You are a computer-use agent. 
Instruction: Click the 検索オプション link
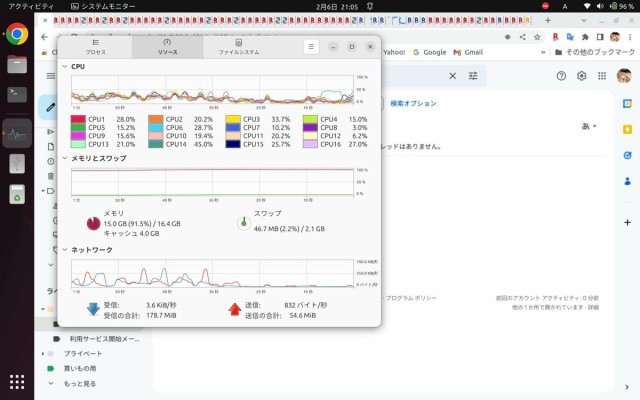(x=412, y=104)
